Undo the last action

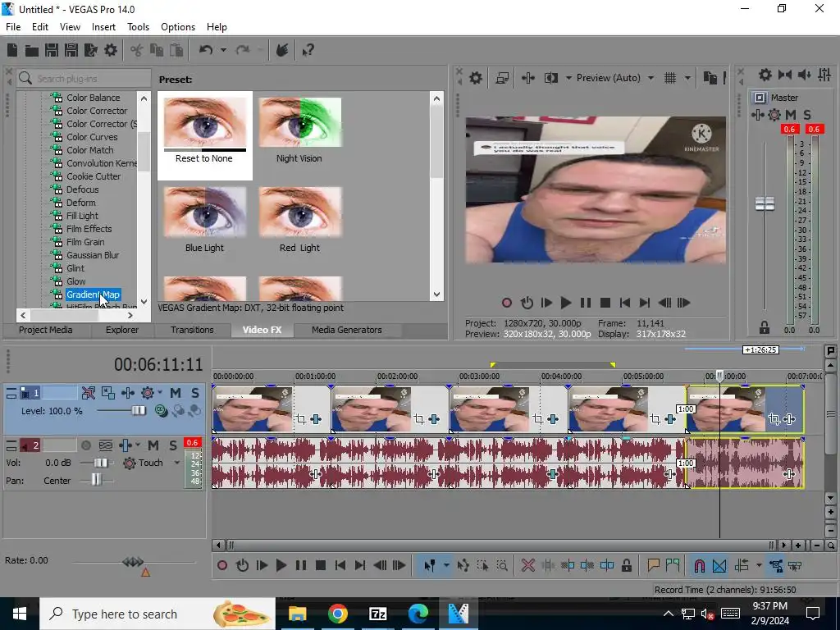(x=206, y=50)
